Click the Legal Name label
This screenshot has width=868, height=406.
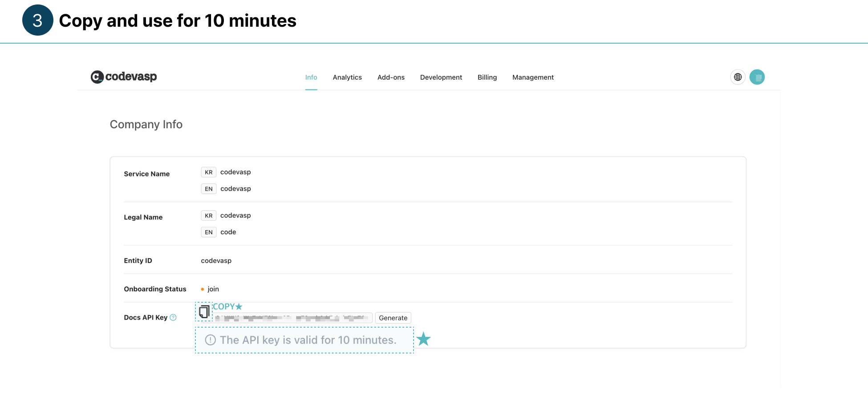pos(143,217)
